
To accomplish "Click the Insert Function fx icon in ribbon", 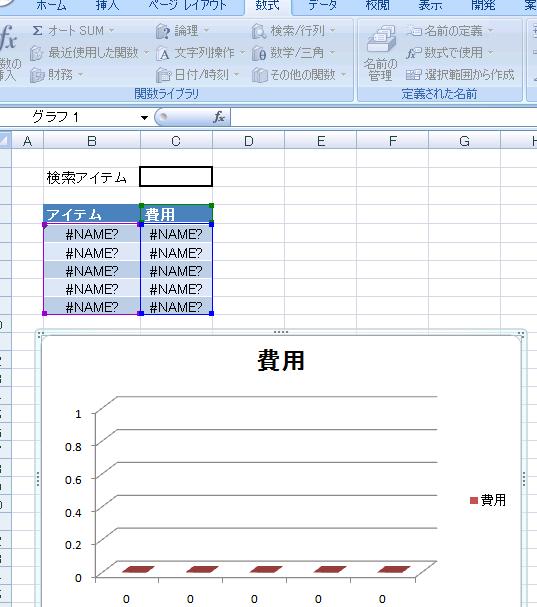I will [9, 39].
